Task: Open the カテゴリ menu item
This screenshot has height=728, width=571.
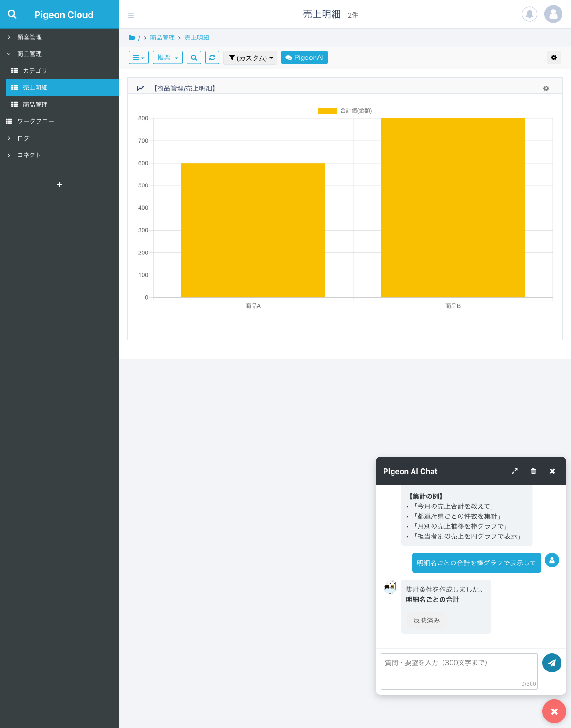Action: pyautogui.click(x=34, y=70)
